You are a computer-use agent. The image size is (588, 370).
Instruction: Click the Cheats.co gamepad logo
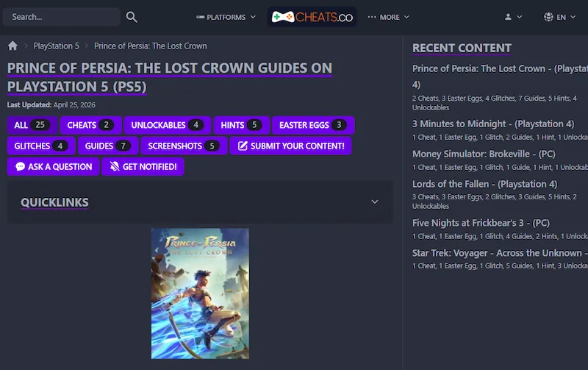(x=312, y=17)
